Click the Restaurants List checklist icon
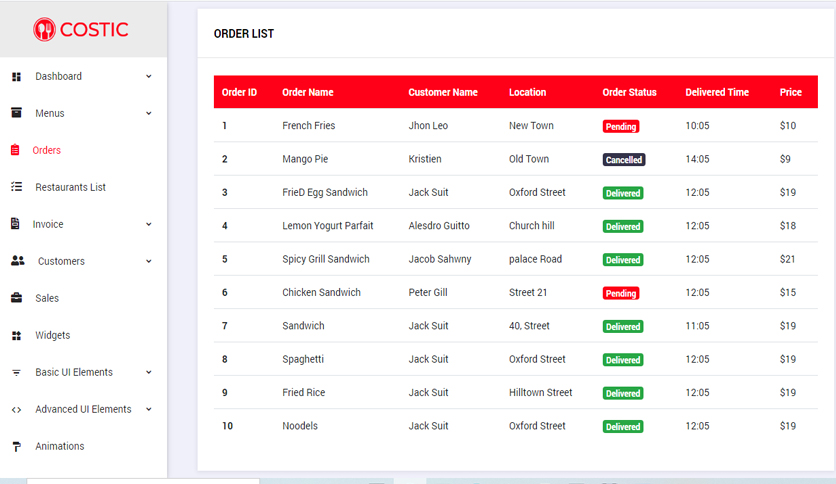Screen dimensions: 836x484 pyautogui.click(x=17, y=187)
